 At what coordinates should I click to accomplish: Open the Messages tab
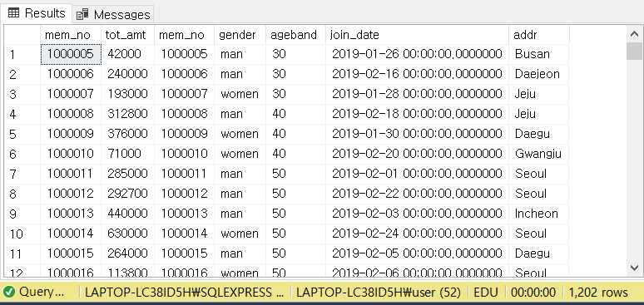(x=113, y=14)
